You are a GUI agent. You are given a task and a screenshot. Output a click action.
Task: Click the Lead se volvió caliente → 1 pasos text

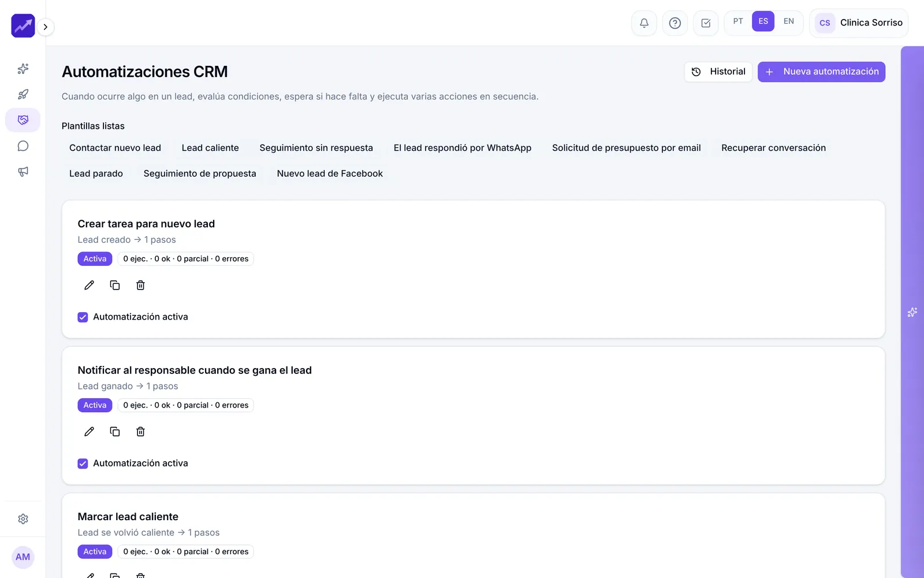point(148,533)
